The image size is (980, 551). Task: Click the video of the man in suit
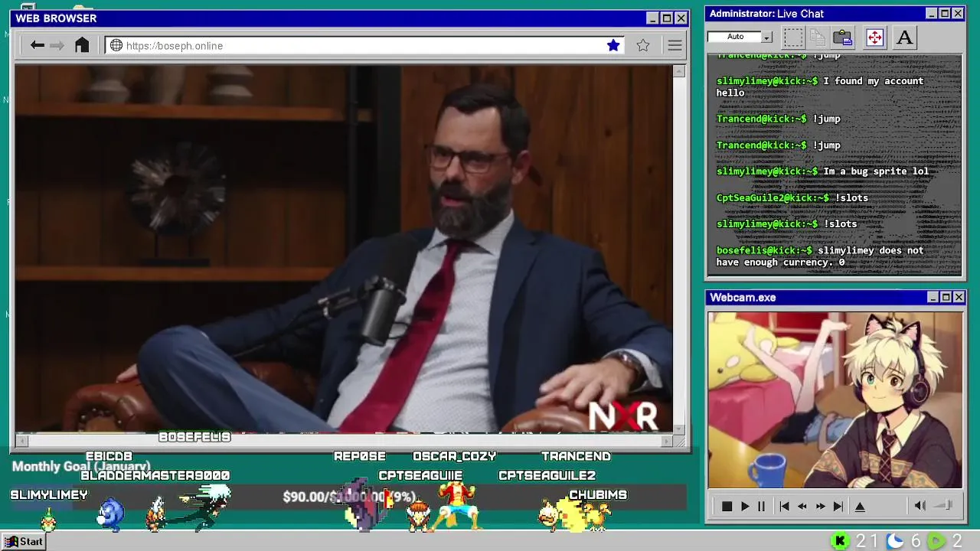[344, 249]
